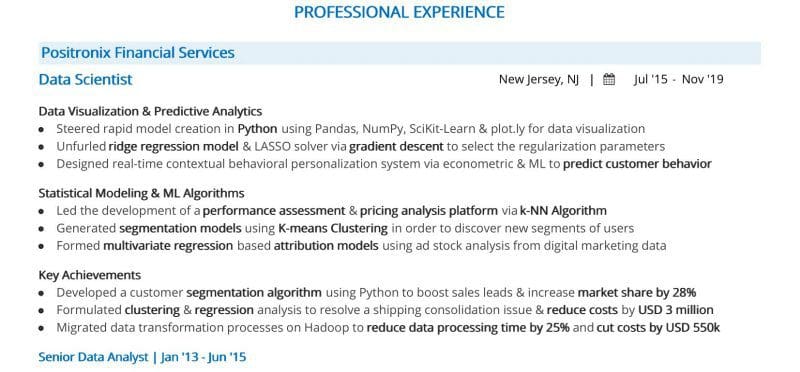Viewport: 800px width, 372px height.
Task: Click the calendar icon beside the dates
Action: [x=609, y=80]
